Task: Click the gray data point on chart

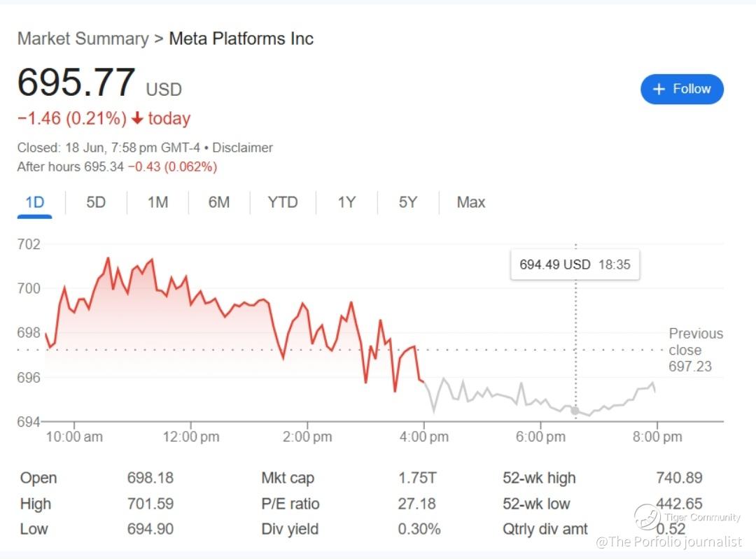Action: pyautogui.click(x=575, y=411)
